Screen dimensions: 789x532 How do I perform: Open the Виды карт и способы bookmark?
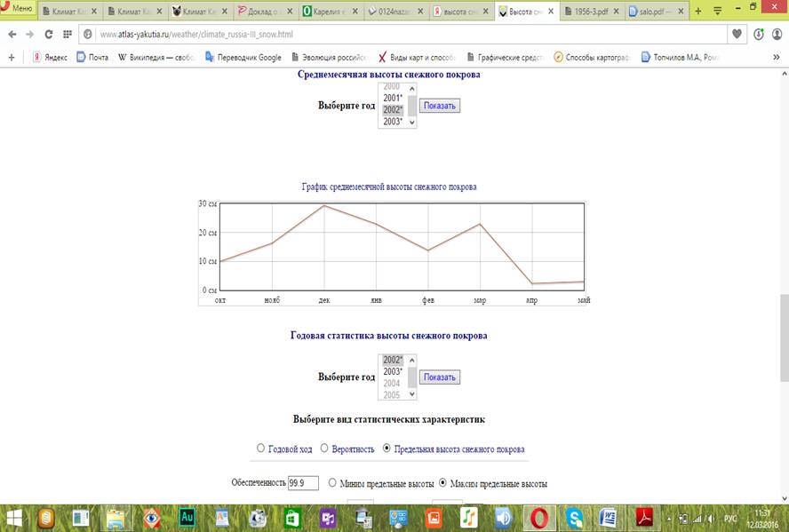(x=417, y=58)
